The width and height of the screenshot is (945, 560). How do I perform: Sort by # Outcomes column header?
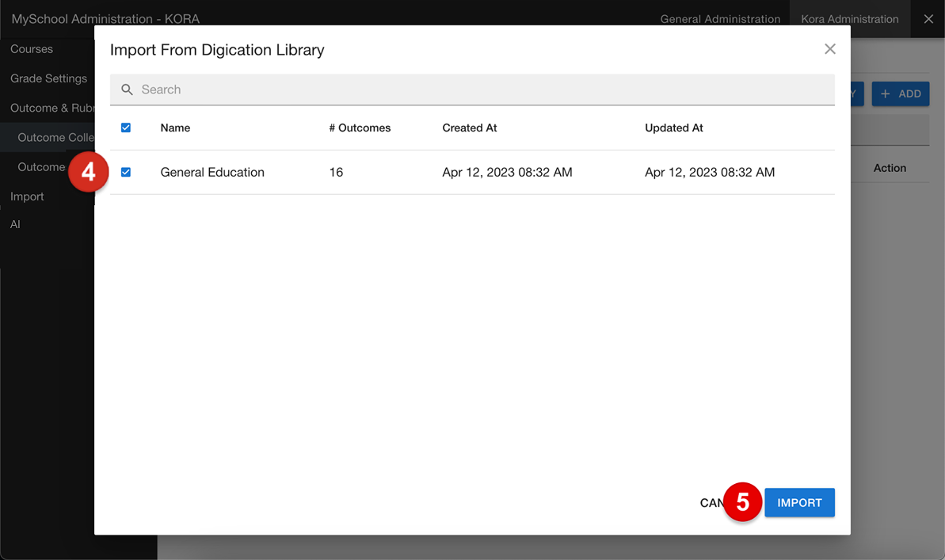pyautogui.click(x=360, y=128)
